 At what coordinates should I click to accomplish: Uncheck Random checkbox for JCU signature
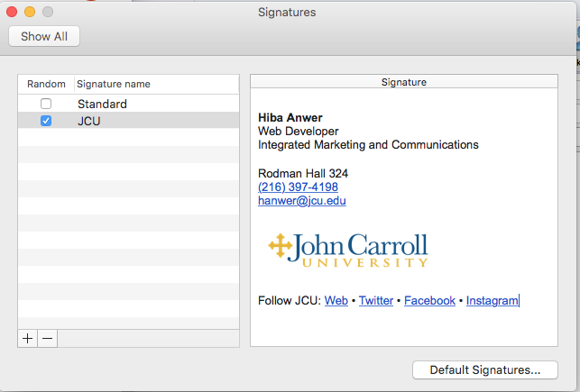coord(46,121)
